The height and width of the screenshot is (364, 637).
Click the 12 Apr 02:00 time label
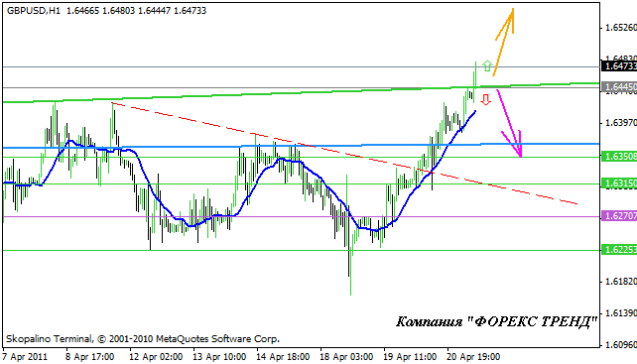coord(156,357)
